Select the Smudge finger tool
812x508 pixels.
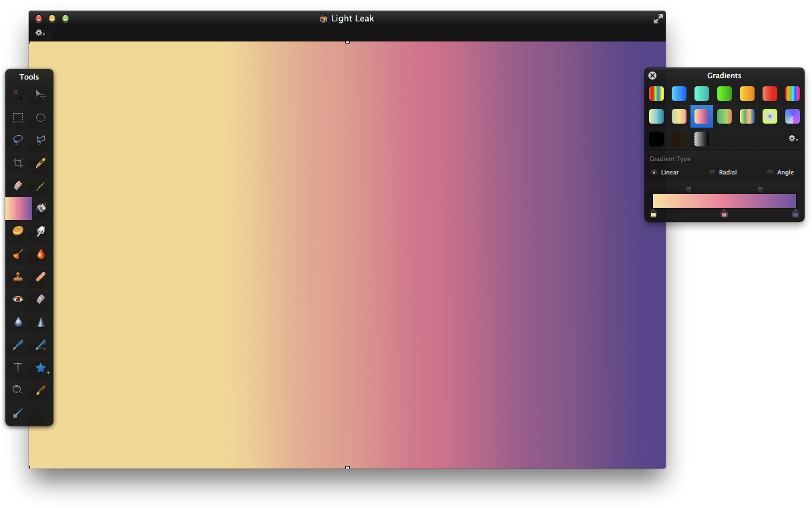tap(41, 231)
